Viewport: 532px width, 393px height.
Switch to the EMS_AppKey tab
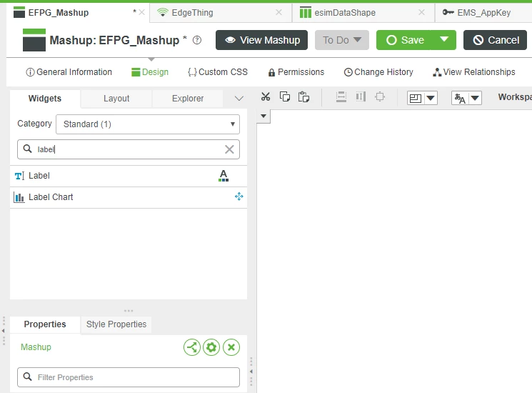point(483,13)
